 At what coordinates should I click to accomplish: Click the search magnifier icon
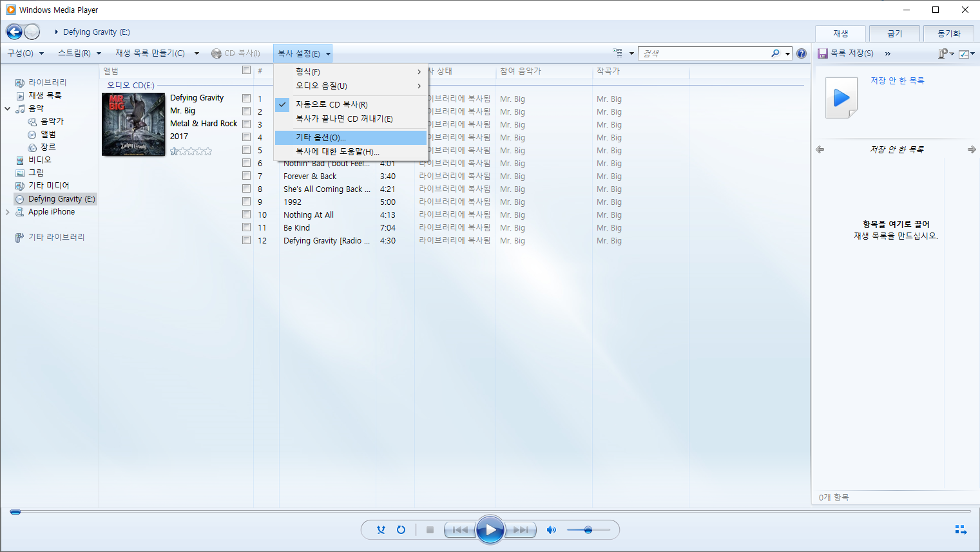[x=775, y=53]
